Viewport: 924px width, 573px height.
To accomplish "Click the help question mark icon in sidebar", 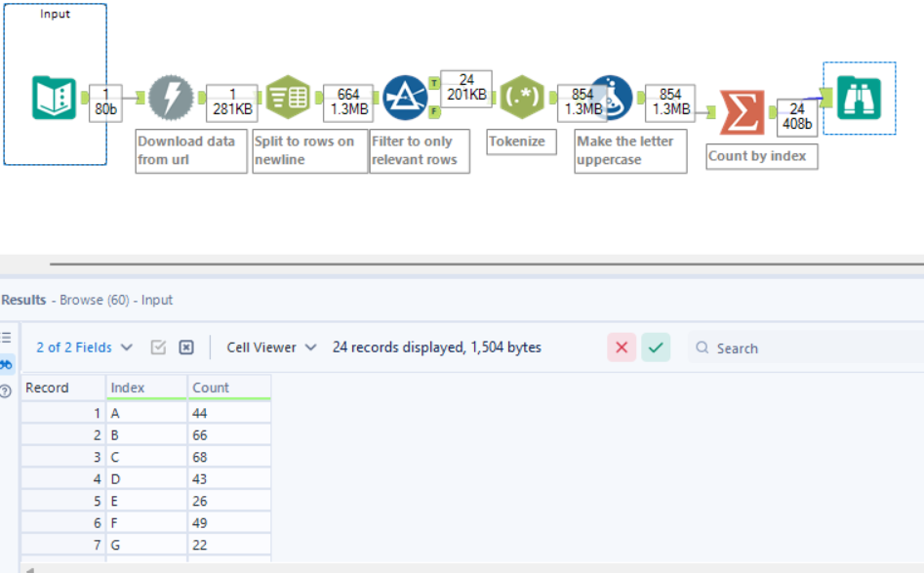I will (x=6, y=390).
